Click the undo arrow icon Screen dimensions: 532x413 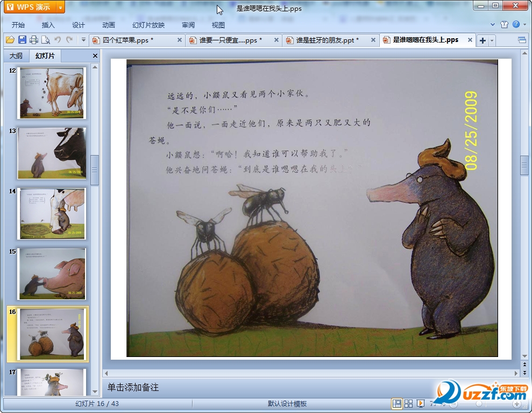pyautogui.click(x=58, y=40)
